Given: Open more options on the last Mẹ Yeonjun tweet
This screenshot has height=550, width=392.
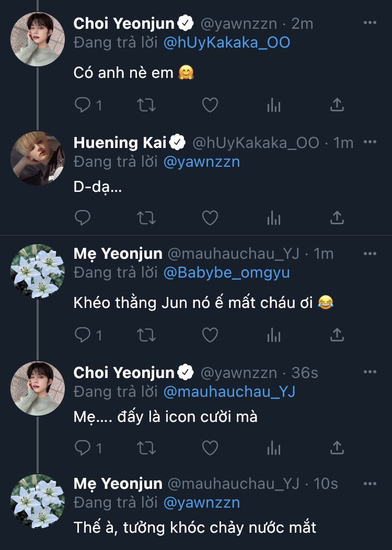Looking at the screenshot, I should (370, 484).
